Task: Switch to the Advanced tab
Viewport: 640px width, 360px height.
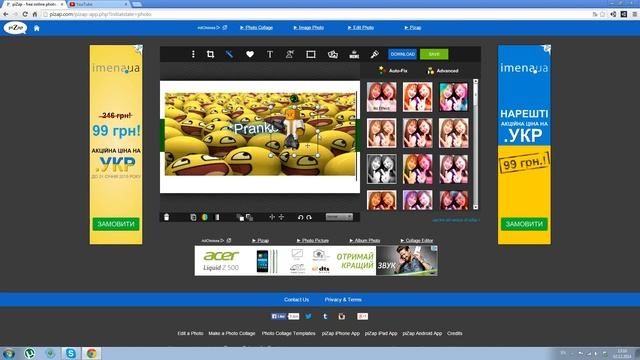Action: point(442,71)
